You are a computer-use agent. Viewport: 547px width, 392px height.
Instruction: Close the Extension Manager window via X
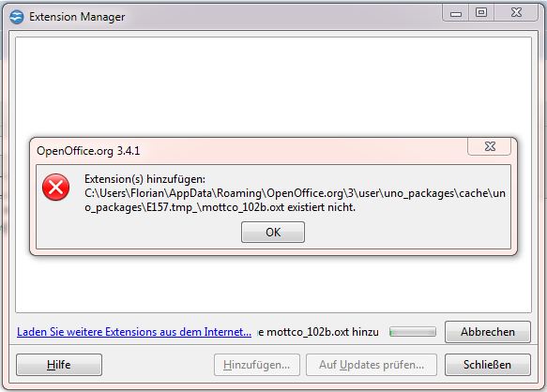pos(516,13)
